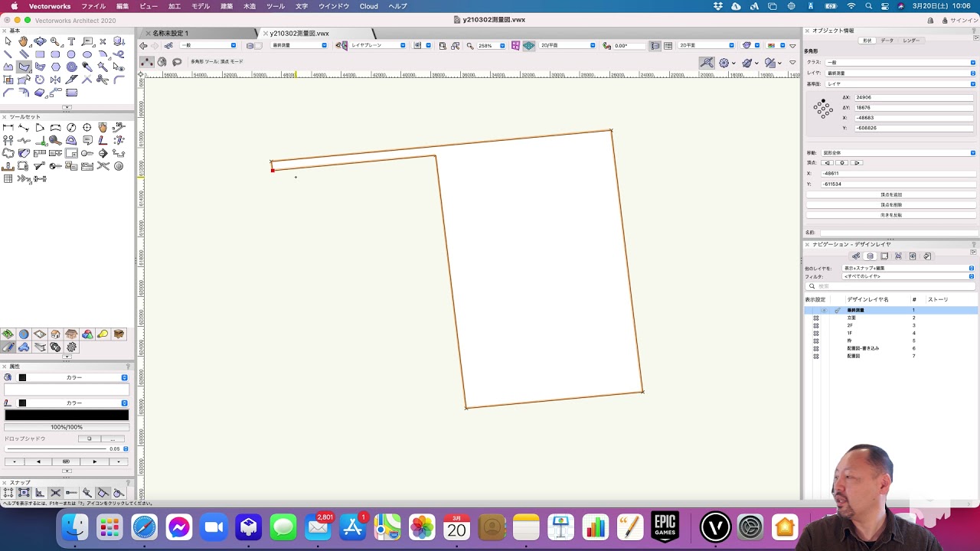
Task: Choose the Rotate tool
Action: pos(40,80)
